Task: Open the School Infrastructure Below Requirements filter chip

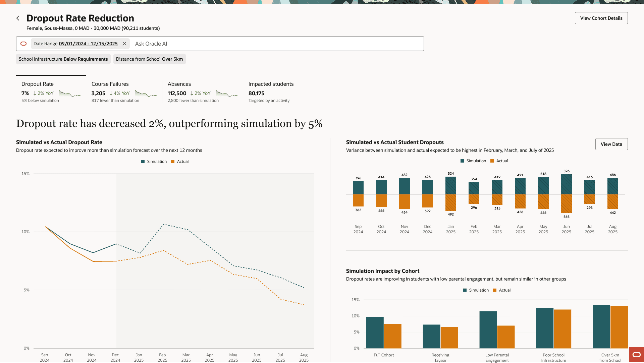Action: click(63, 59)
